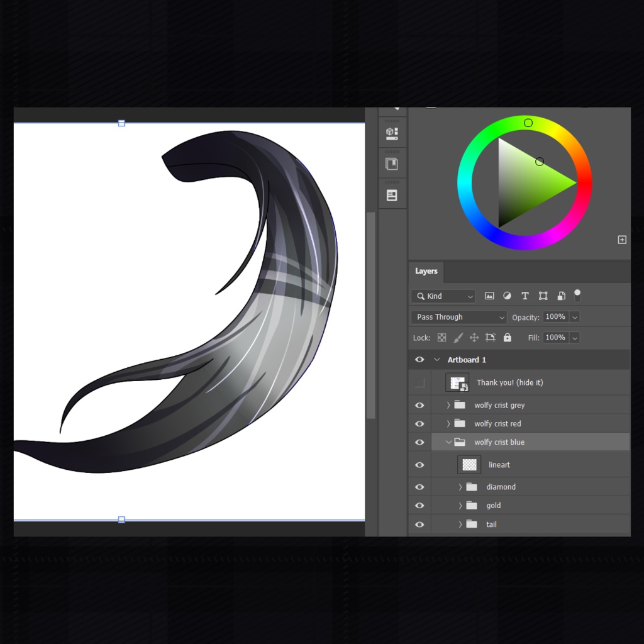
Task: Click the canvas vertical scrollbar thumb
Action: [371, 315]
